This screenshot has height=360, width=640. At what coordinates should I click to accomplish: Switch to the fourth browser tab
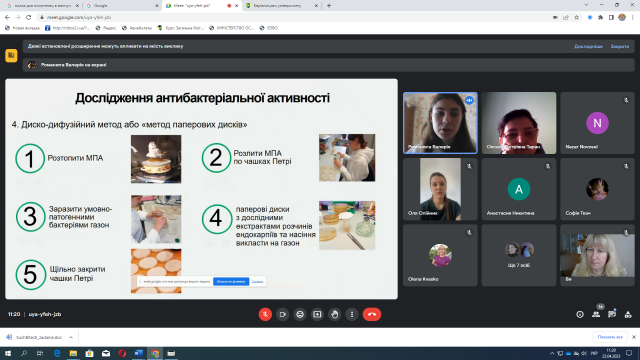pyautogui.click(x=281, y=6)
